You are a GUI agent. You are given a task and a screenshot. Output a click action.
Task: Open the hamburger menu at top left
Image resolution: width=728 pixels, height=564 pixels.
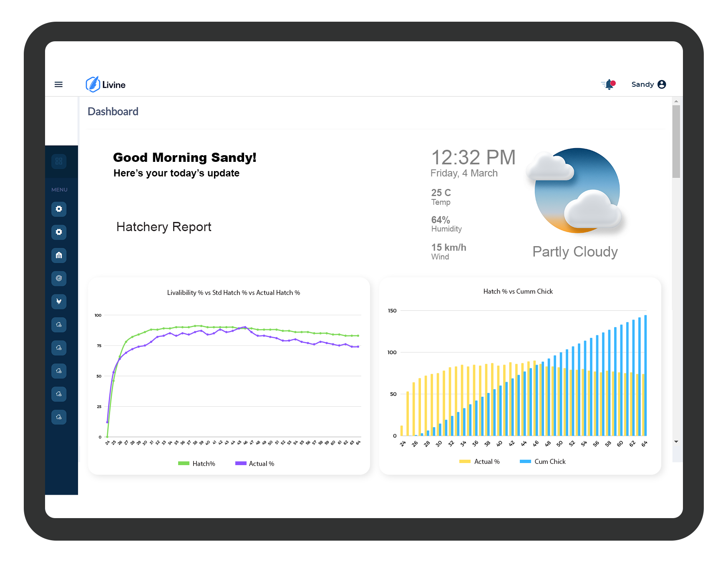coord(58,84)
